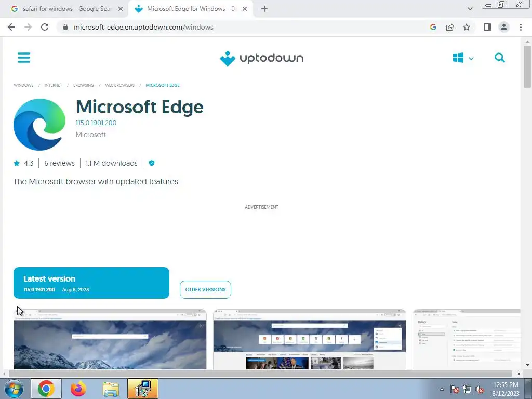532x399 pixels.
Task: Click the MICROSOFT EDGE breadcrumb
Action: 163,85
